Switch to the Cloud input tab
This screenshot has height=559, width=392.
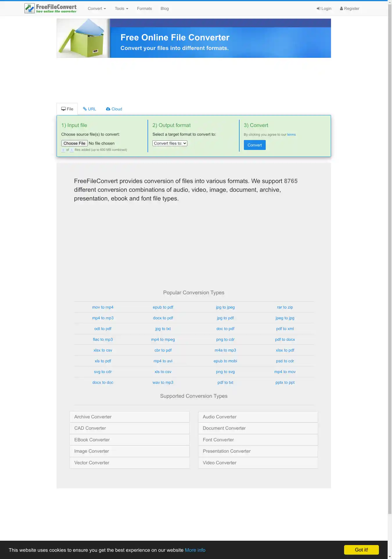[114, 109]
